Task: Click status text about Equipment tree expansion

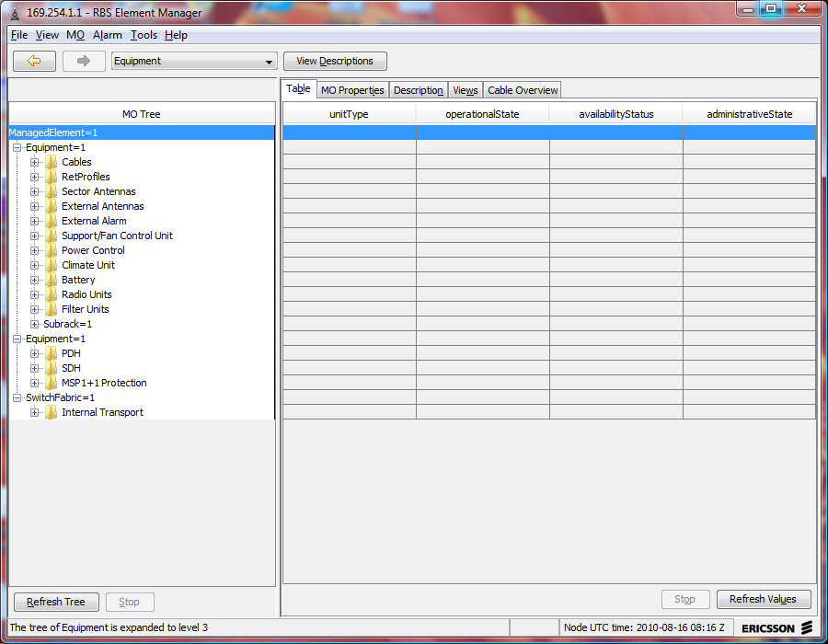Action: click(109, 627)
